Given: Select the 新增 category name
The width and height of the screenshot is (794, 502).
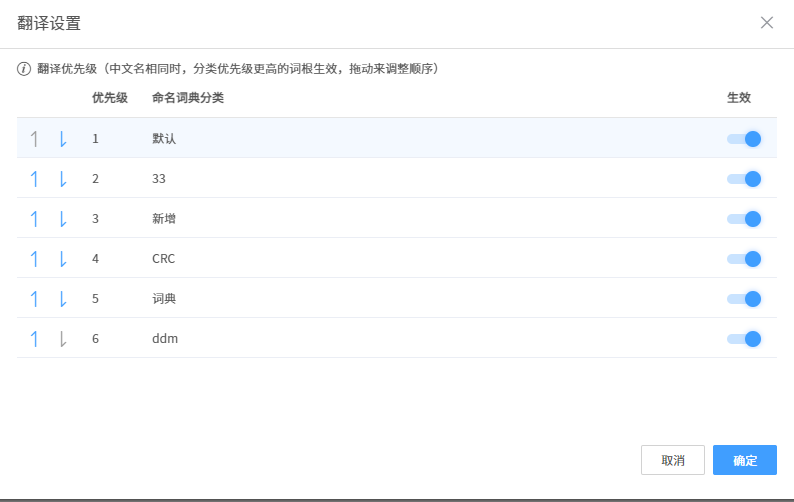Looking at the screenshot, I should [164, 218].
